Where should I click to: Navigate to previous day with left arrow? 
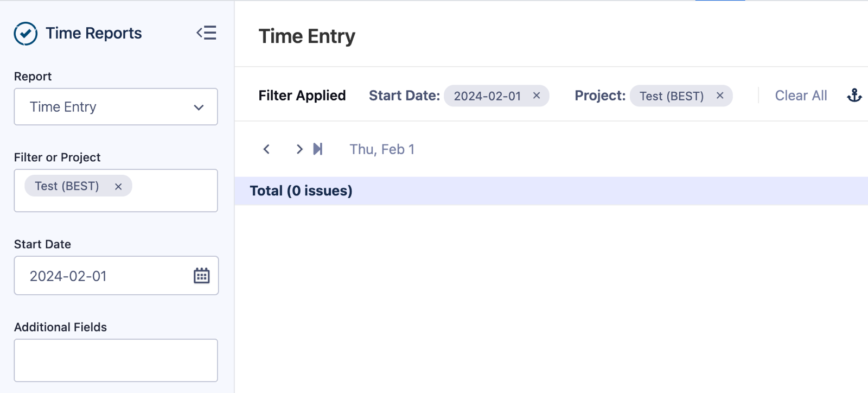pyautogui.click(x=266, y=149)
